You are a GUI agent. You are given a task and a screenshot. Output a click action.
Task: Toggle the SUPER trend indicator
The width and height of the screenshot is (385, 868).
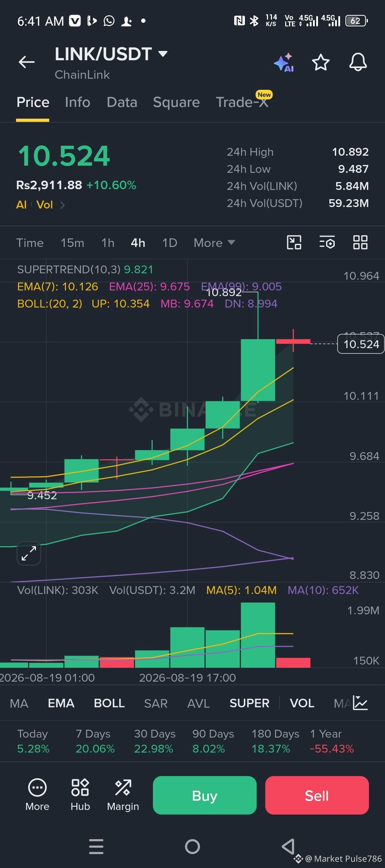click(x=250, y=703)
